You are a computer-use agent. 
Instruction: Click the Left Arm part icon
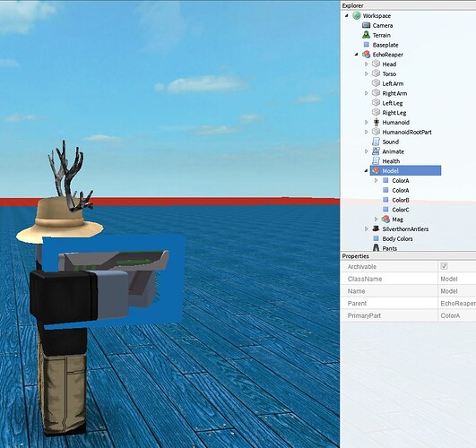[x=376, y=83]
